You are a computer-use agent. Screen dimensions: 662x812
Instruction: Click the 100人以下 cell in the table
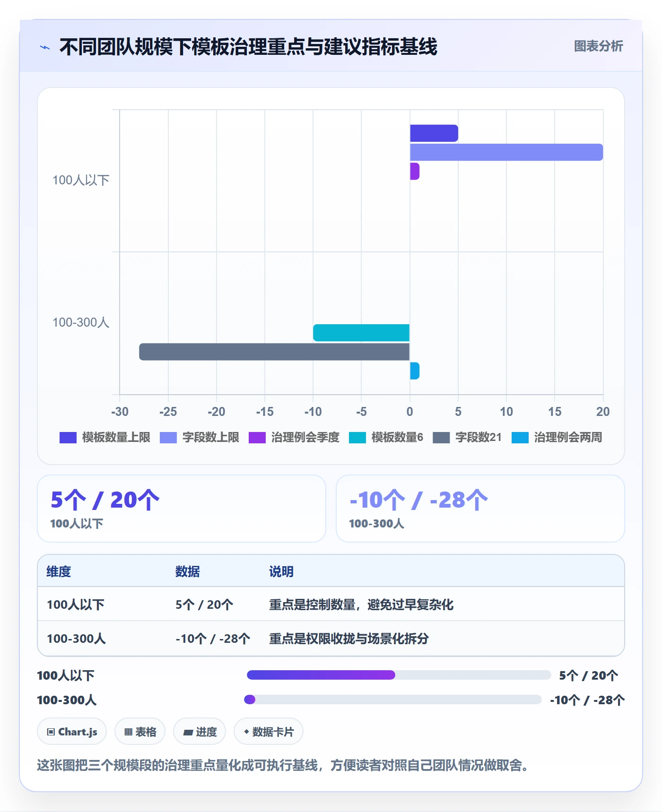[x=76, y=605]
